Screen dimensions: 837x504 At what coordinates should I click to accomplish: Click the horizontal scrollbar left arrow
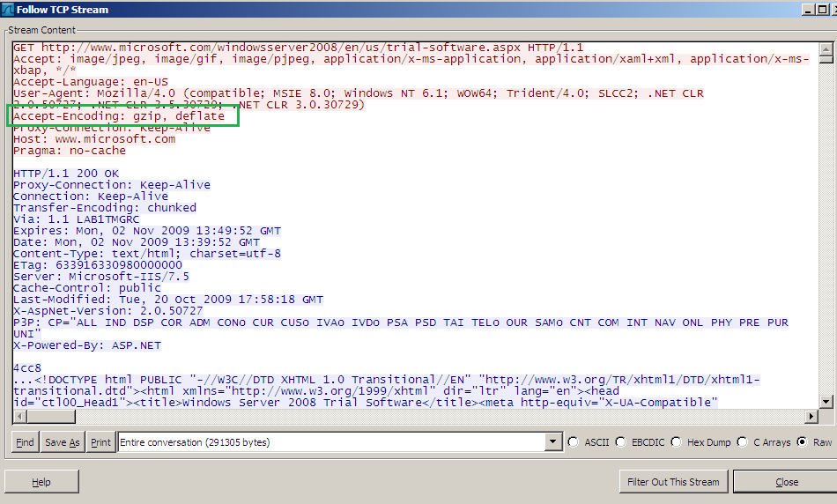(x=17, y=417)
